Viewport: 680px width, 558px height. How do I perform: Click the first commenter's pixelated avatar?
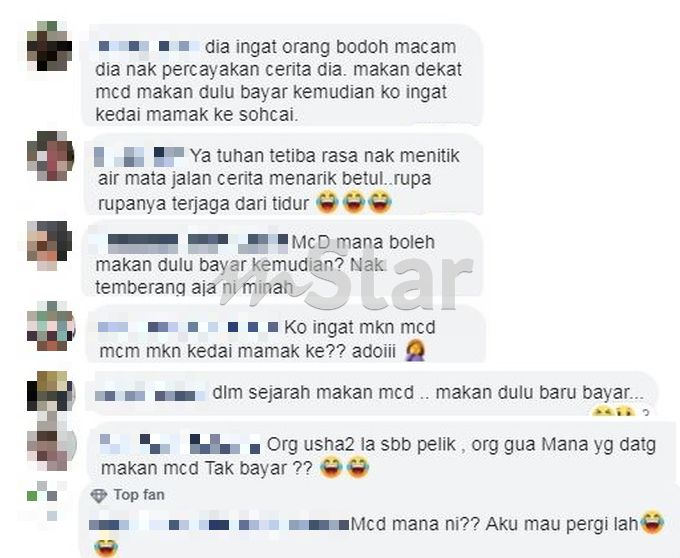point(49,46)
